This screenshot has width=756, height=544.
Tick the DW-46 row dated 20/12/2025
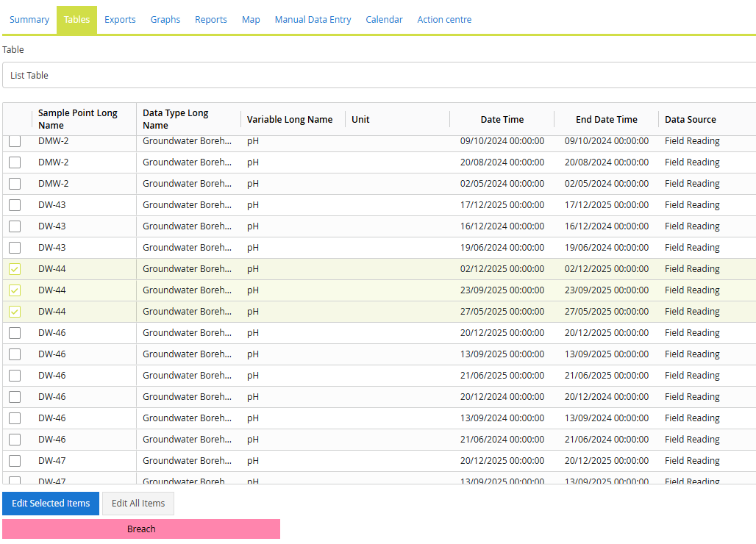coord(15,333)
